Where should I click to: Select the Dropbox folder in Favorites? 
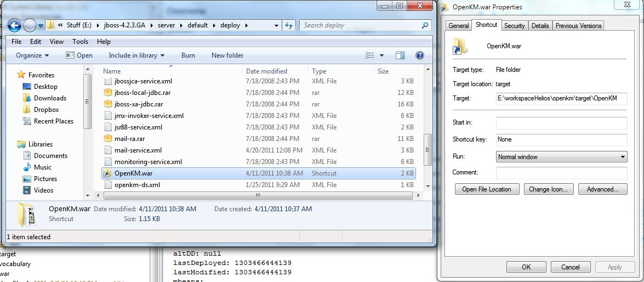[46, 110]
